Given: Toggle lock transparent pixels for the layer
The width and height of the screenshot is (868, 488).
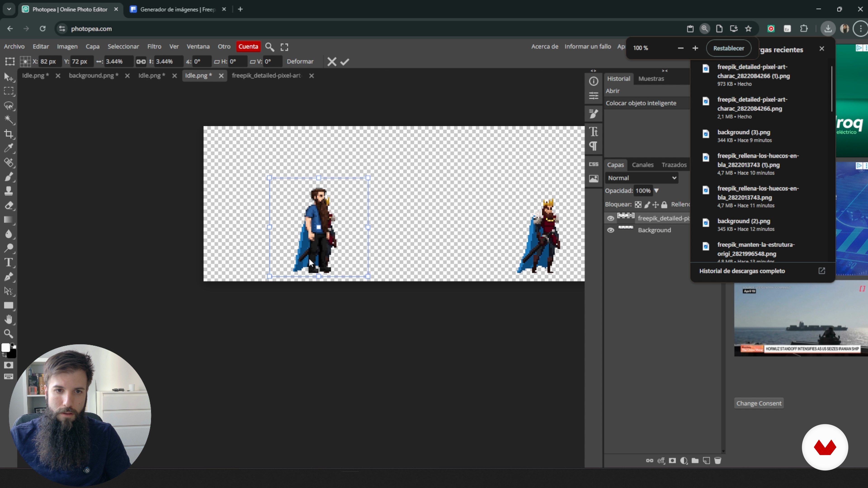Looking at the screenshot, I should coord(638,204).
